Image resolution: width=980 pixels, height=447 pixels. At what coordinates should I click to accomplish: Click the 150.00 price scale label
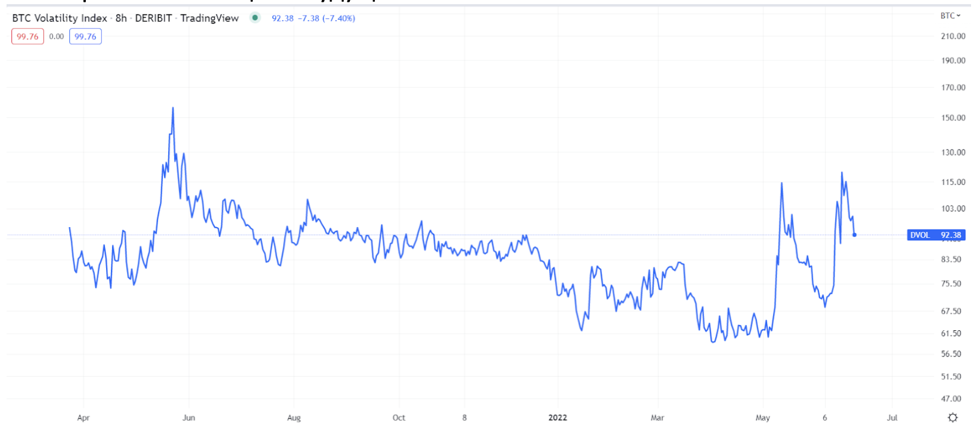[x=953, y=118]
